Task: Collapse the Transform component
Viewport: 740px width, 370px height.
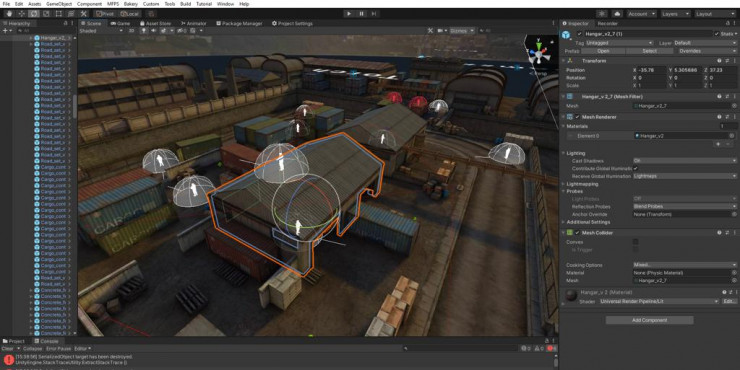Action: pos(563,61)
